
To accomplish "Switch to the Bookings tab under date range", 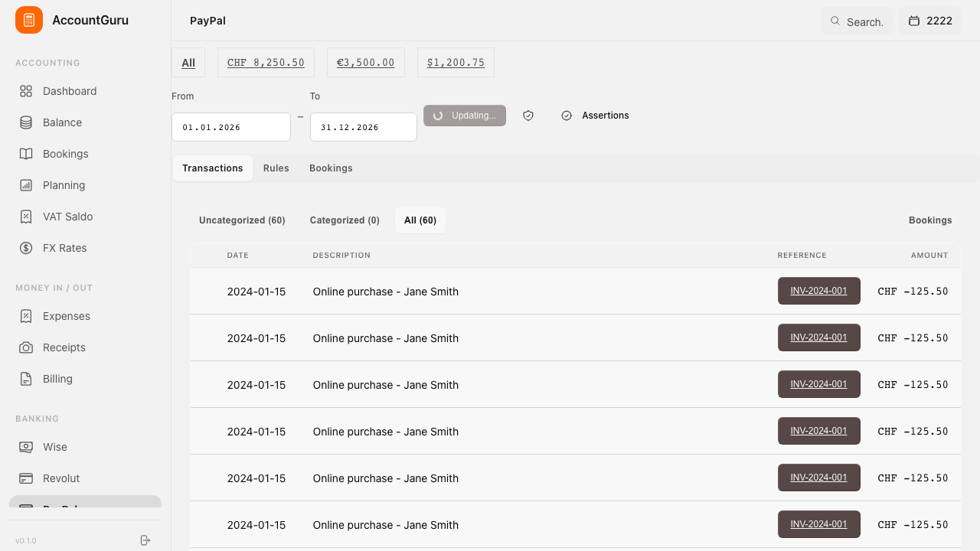I will [x=331, y=168].
